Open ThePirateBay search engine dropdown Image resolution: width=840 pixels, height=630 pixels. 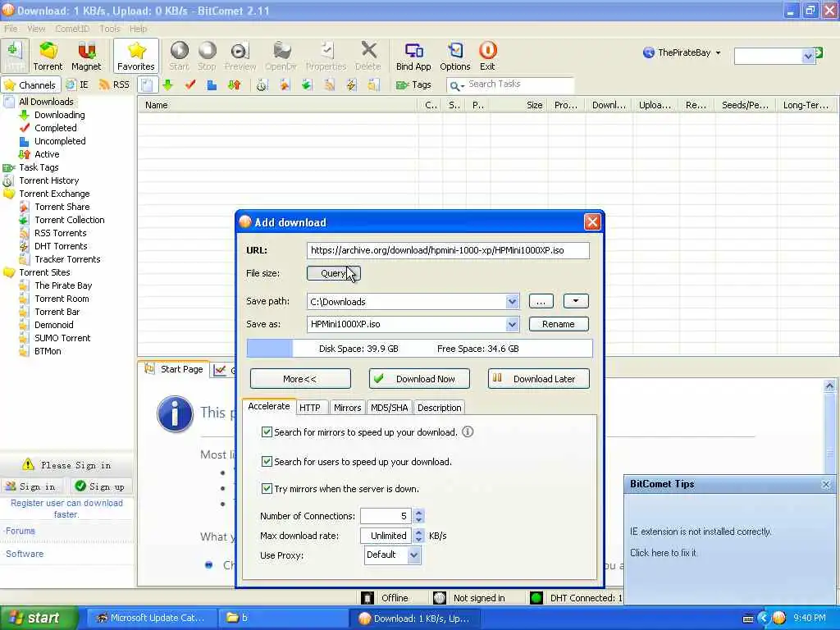tap(718, 52)
